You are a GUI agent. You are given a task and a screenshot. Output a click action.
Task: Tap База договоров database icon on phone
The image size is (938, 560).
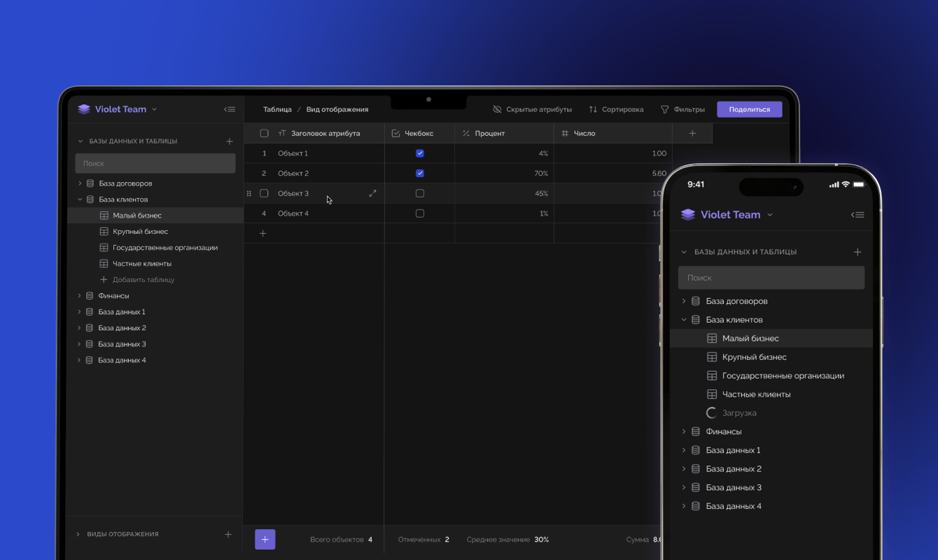point(696,301)
